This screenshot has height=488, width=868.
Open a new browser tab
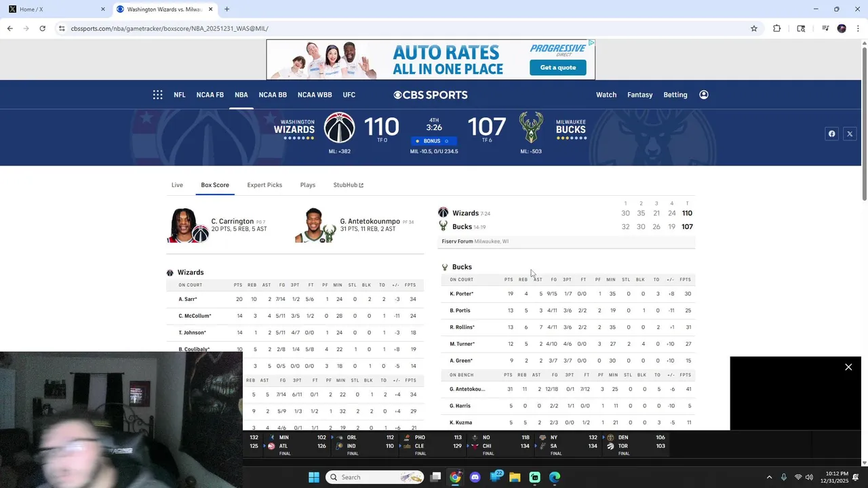tap(226, 9)
